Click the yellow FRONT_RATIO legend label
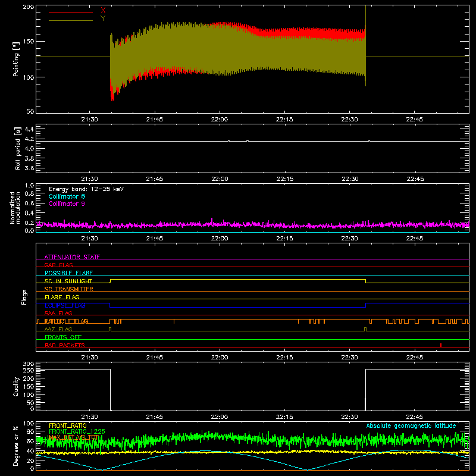 (68, 425)
